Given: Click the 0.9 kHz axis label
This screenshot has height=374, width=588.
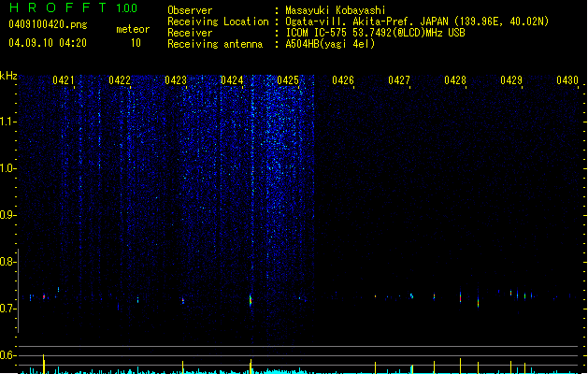Looking at the screenshot, I should (7, 215).
